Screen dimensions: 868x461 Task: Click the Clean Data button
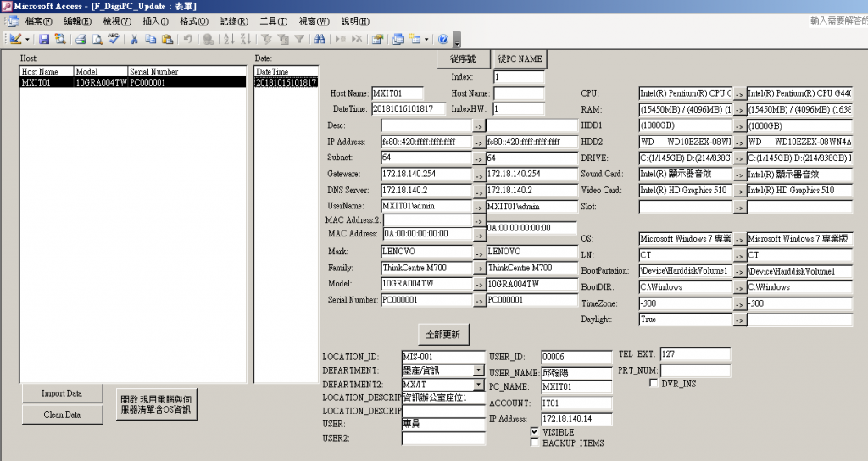pos(62,414)
